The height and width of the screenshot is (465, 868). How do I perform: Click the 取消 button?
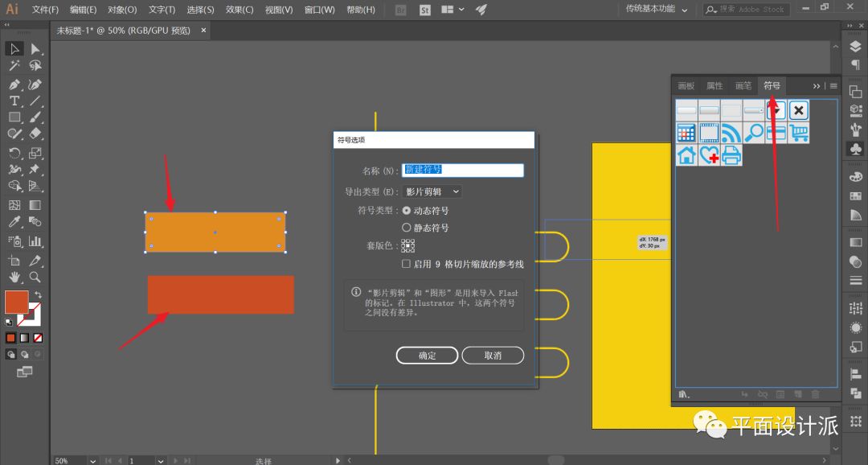tap(493, 356)
